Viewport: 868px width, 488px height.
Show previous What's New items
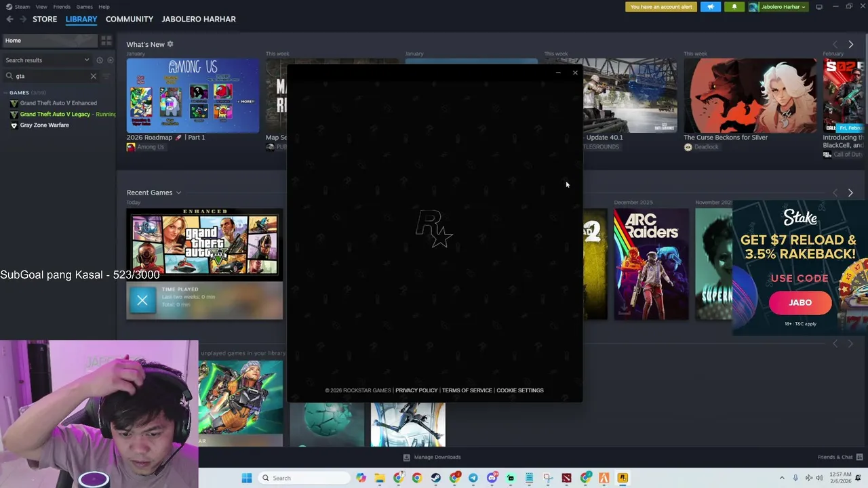[835, 44]
